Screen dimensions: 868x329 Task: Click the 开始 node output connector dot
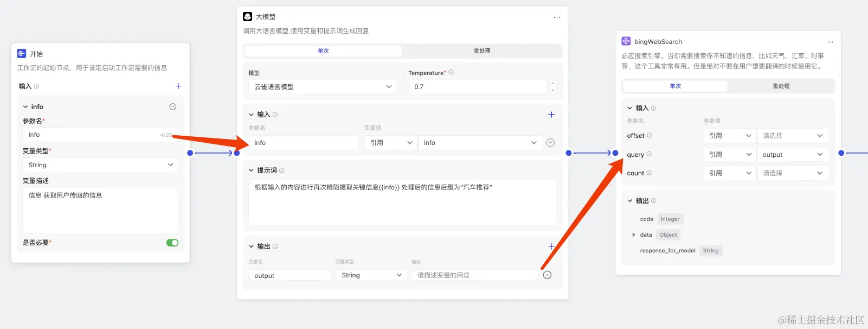[190, 153]
